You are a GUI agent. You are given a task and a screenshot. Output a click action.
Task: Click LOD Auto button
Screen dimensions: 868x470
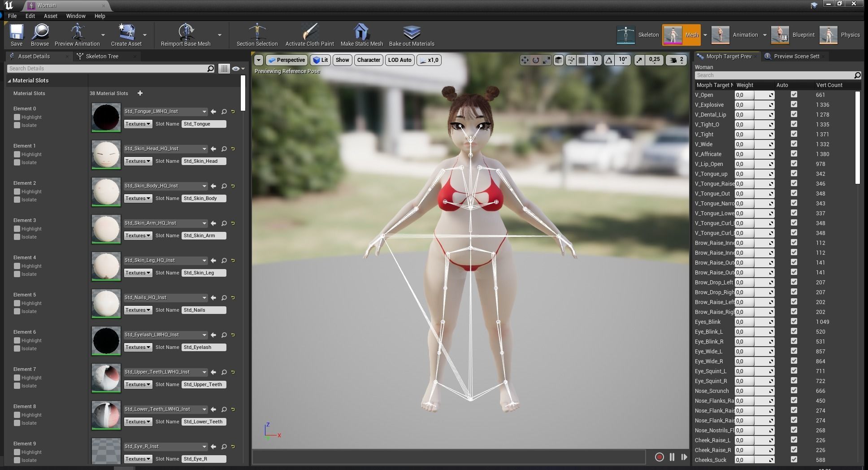point(399,60)
